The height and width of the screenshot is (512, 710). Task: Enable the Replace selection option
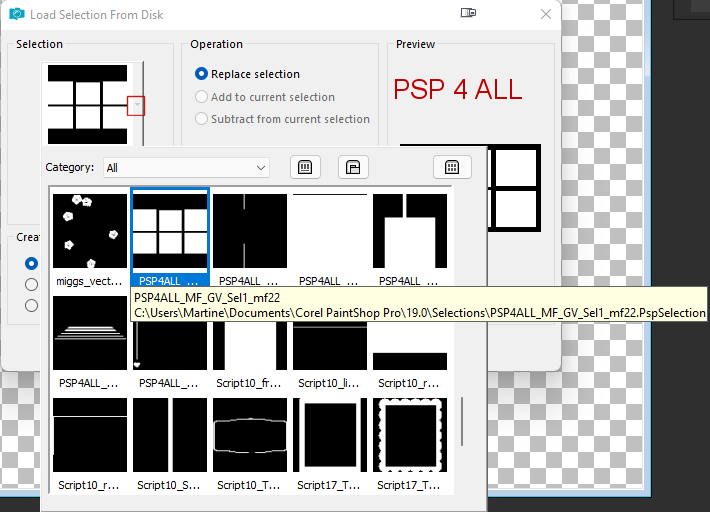202,74
